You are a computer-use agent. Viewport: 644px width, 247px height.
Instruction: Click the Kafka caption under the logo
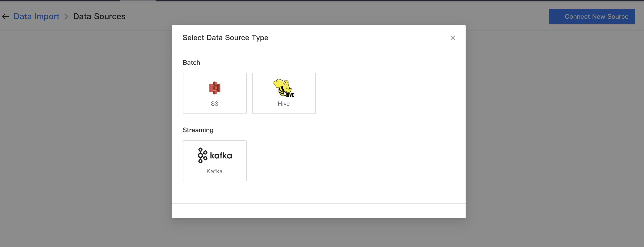214,171
